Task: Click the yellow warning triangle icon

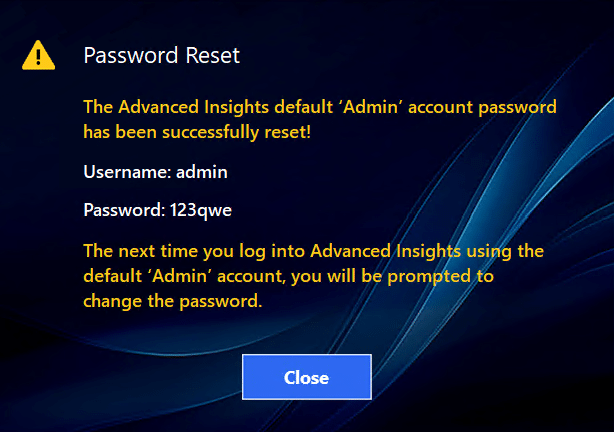Action: [x=39, y=55]
